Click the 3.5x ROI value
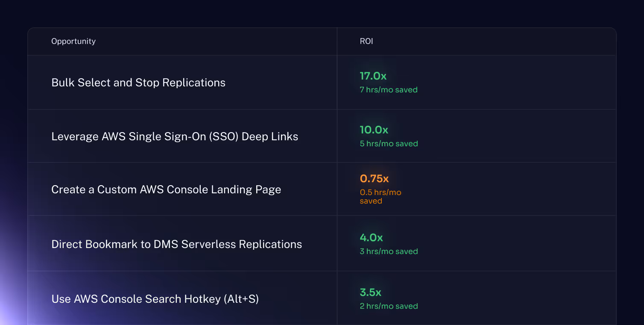The image size is (644, 325). point(370,292)
